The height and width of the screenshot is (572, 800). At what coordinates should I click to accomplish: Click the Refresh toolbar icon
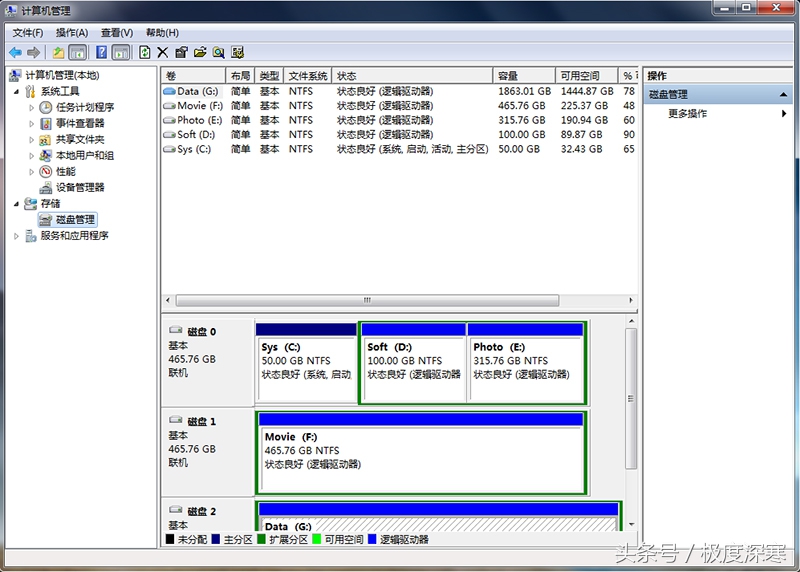pyautogui.click(x=145, y=52)
